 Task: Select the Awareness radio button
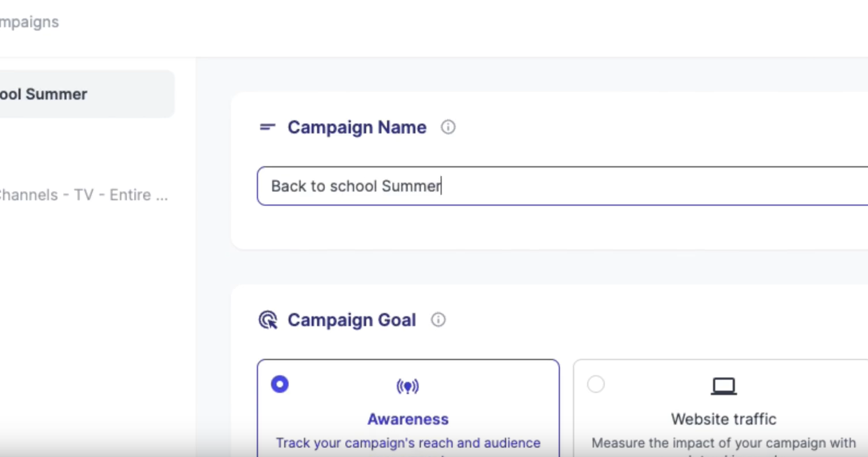coord(280,384)
